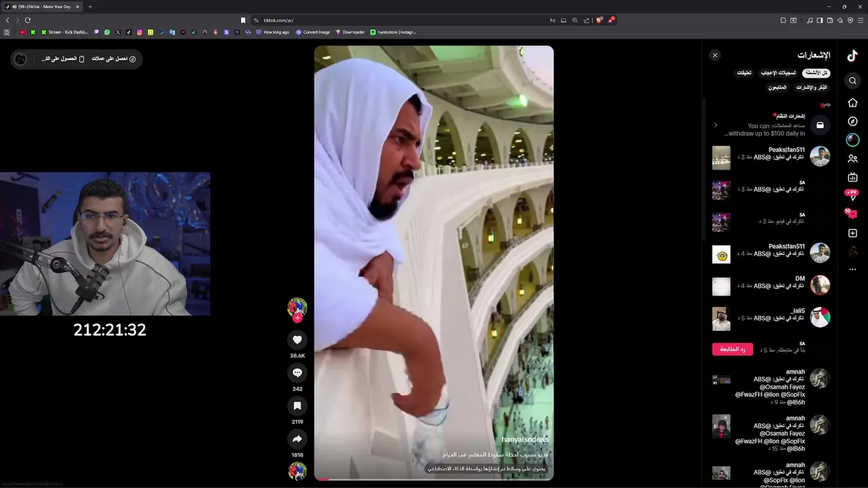
Task: Go to TikTok Home icon
Action: pyautogui.click(x=852, y=102)
